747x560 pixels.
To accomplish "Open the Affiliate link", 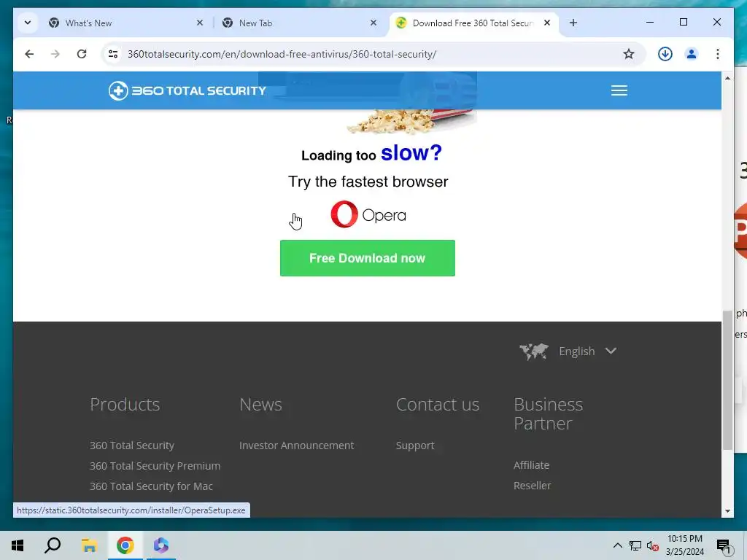I will [531, 465].
